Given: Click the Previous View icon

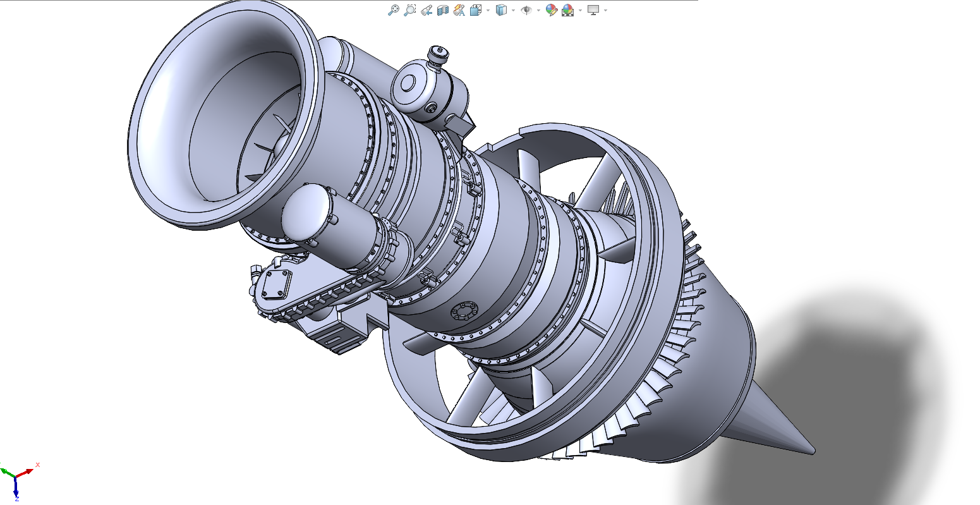Looking at the screenshot, I should coord(426,10).
